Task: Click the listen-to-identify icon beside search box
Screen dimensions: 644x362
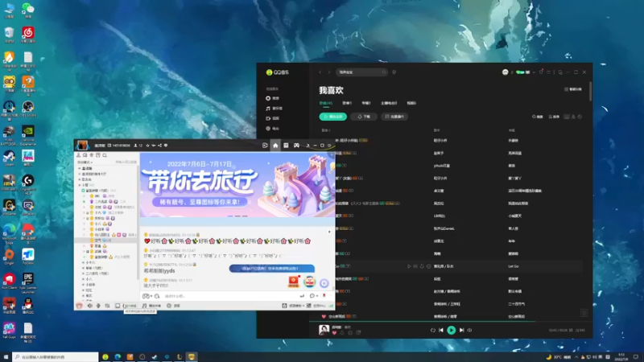Action: coord(394,72)
